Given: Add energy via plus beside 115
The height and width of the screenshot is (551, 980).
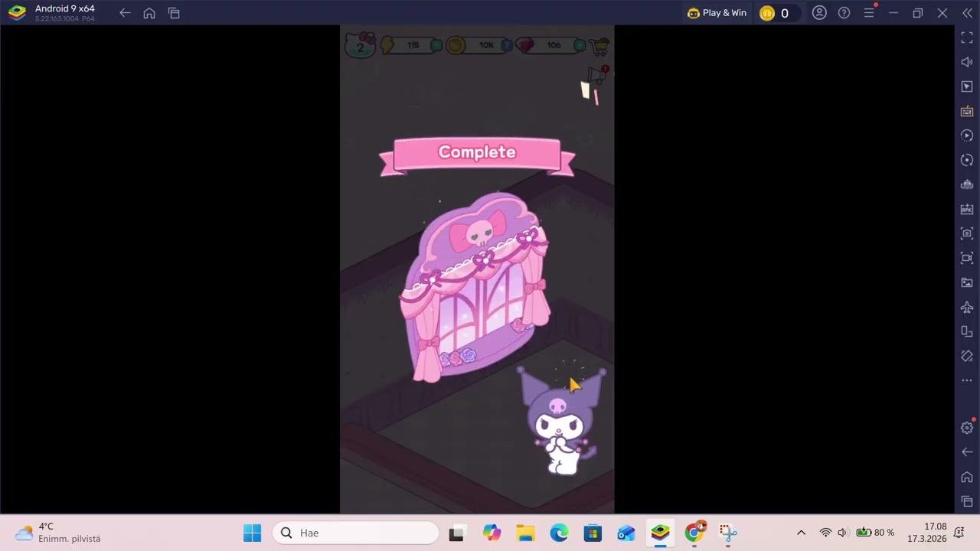Looking at the screenshot, I should click(436, 45).
